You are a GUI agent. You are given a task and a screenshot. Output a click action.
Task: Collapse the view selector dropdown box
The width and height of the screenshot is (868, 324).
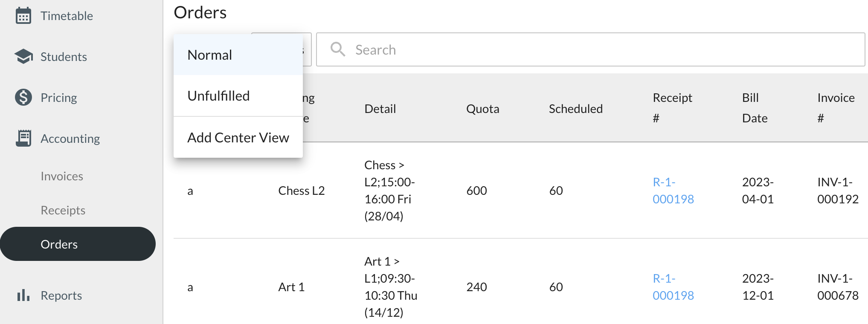click(307, 49)
